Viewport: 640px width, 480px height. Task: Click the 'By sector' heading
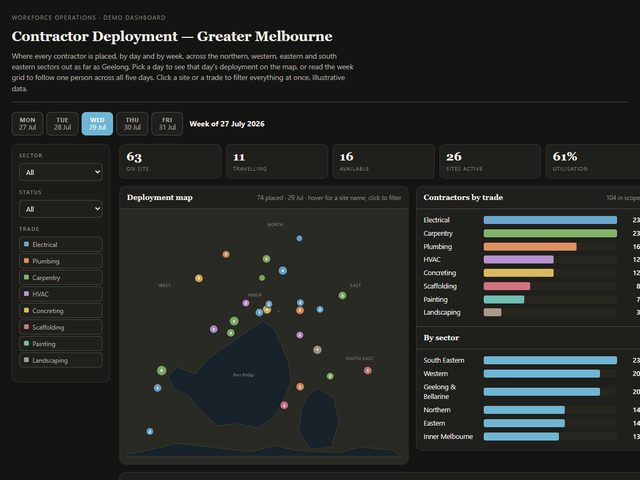click(441, 338)
